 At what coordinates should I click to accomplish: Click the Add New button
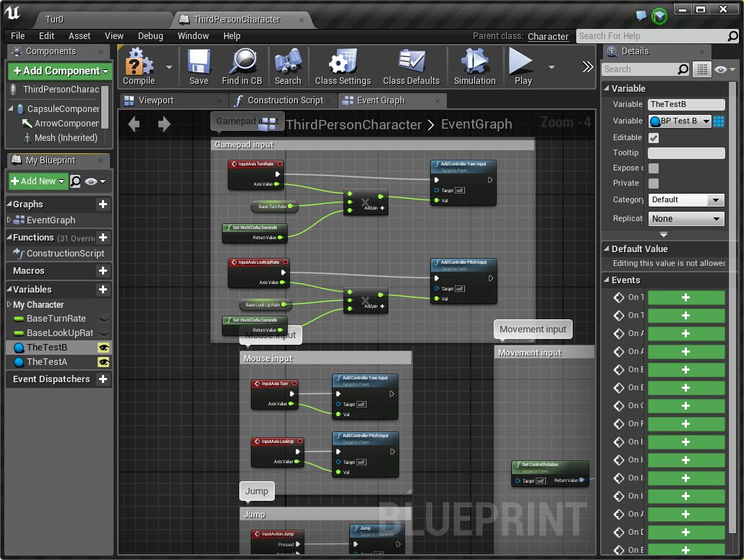pos(38,181)
